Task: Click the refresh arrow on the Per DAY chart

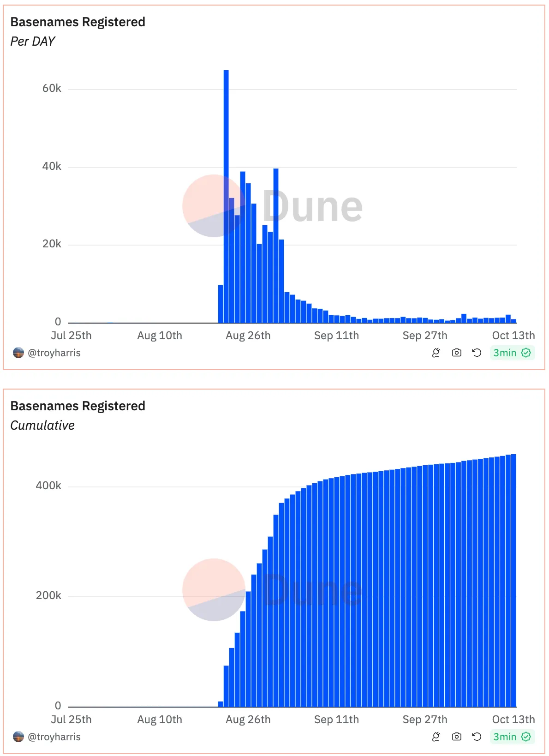Action: coord(477,353)
